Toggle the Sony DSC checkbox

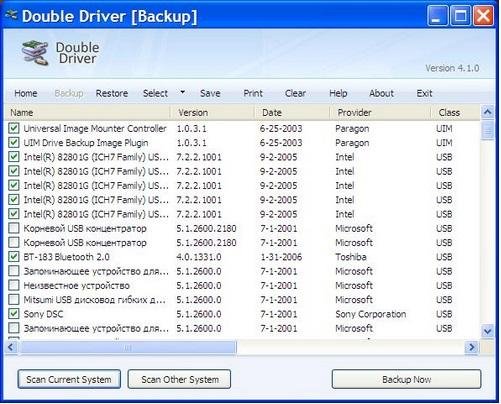pos(14,314)
